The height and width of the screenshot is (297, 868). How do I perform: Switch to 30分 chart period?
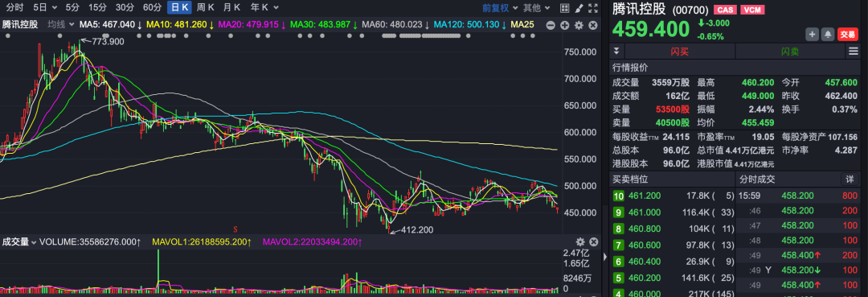pyautogui.click(x=125, y=8)
